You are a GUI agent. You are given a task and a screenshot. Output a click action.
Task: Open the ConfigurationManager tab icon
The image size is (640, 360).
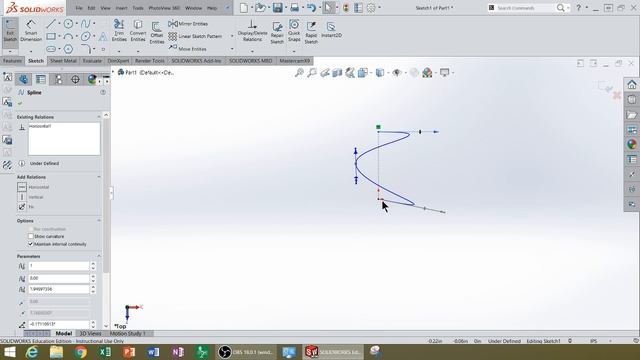point(58,79)
